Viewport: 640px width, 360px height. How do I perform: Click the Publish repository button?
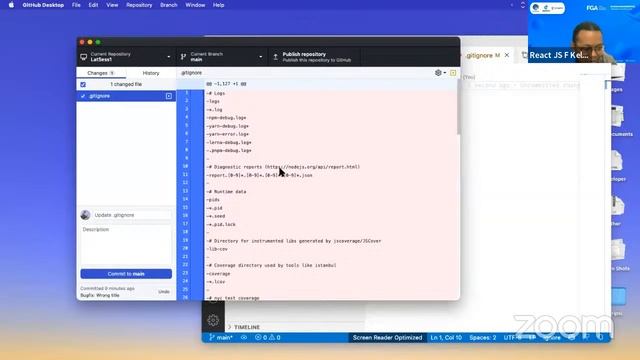314,57
